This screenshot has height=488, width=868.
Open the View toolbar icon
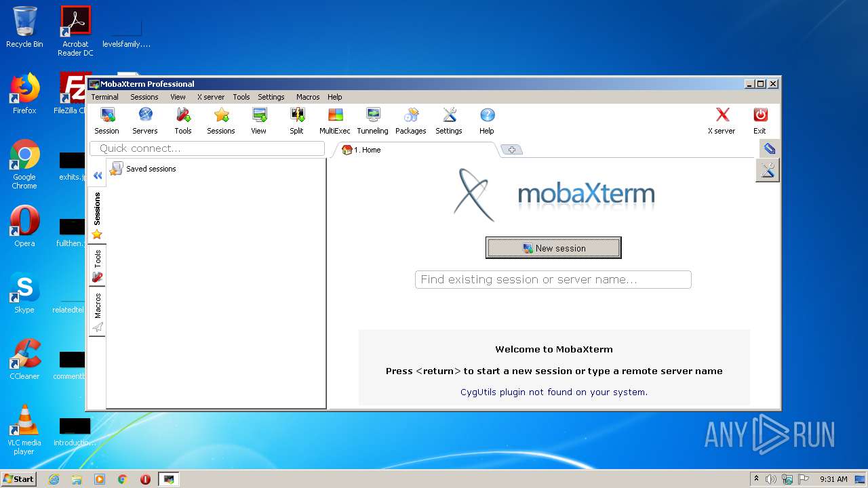[x=259, y=121]
